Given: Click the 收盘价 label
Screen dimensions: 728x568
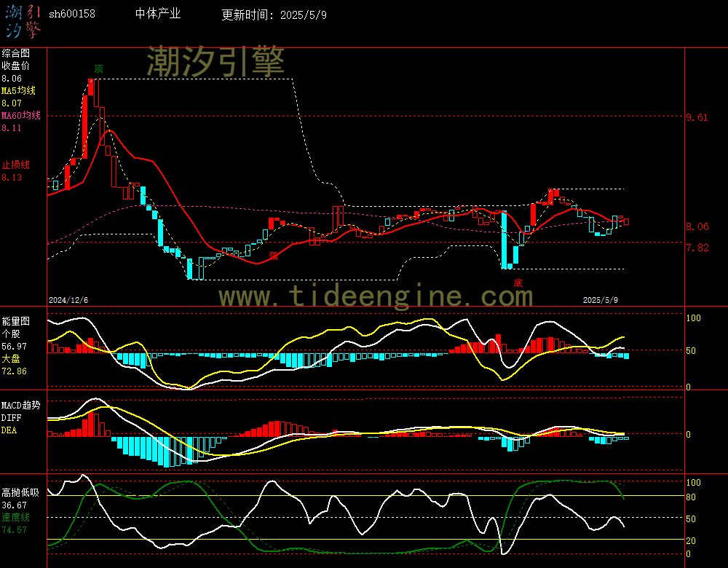Looking at the screenshot, I should click(15, 66).
